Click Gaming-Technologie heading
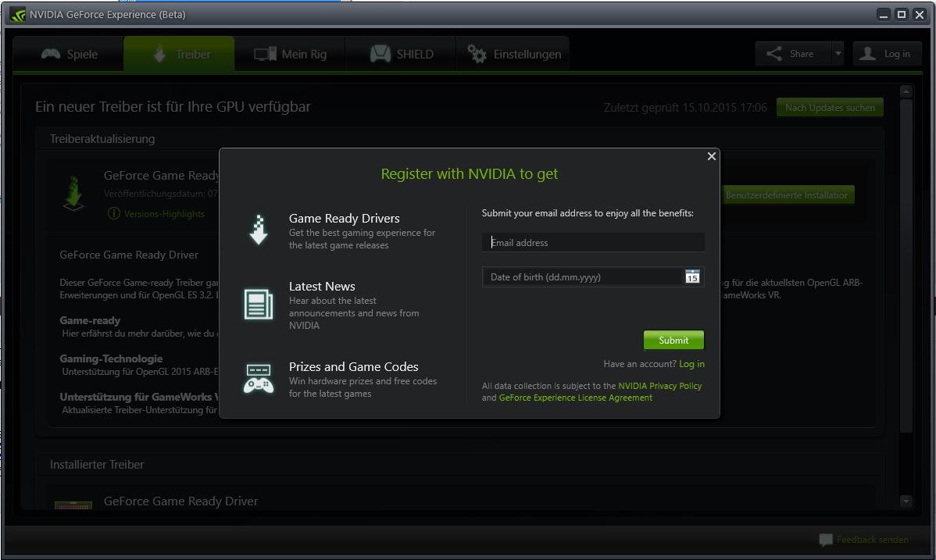The width and height of the screenshot is (936, 560). [x=111, y=358]
